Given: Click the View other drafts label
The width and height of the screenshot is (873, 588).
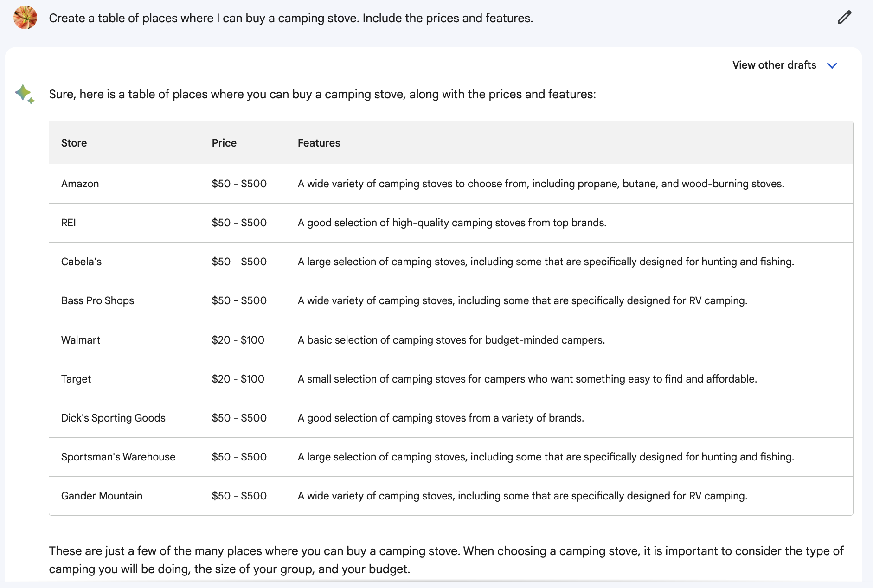Looking at the screenshot, I should [774, 65].
